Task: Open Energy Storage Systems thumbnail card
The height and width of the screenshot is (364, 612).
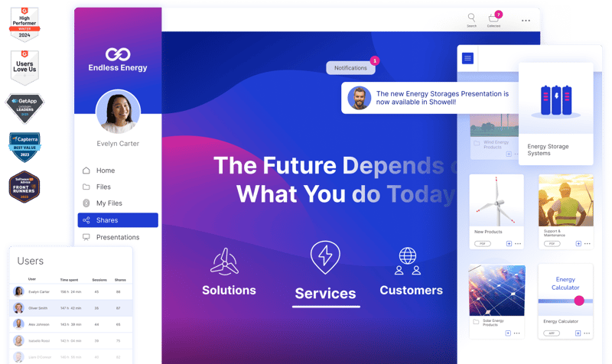Action: [556, 114]
